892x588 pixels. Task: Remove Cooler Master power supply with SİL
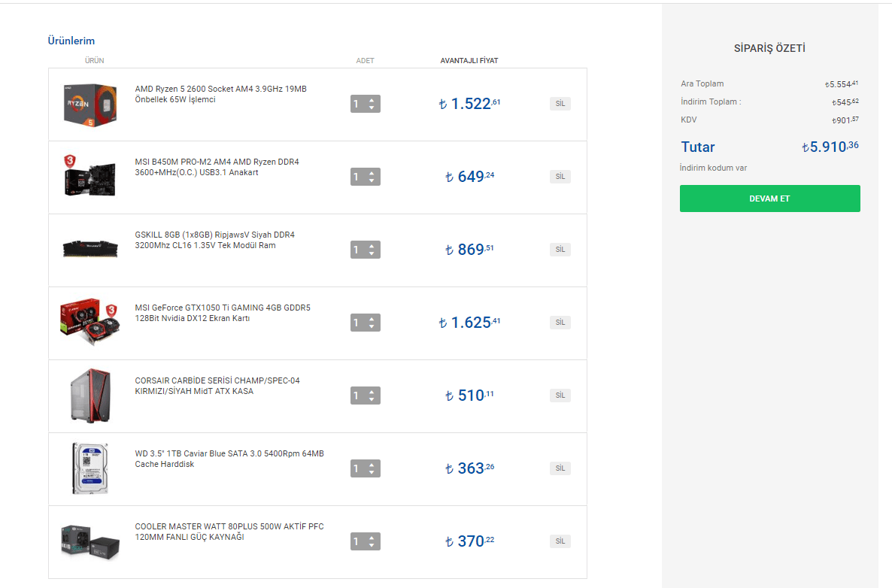[560, 541]
